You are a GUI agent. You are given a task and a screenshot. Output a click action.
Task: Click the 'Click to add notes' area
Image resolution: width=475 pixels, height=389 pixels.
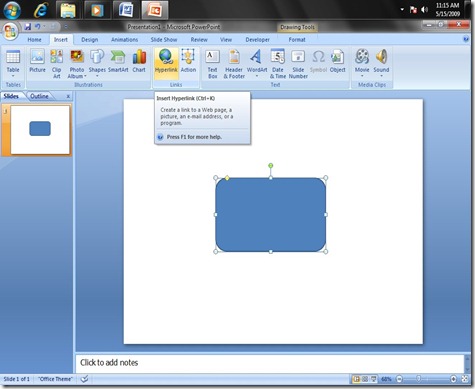click(x=269, y=363)
